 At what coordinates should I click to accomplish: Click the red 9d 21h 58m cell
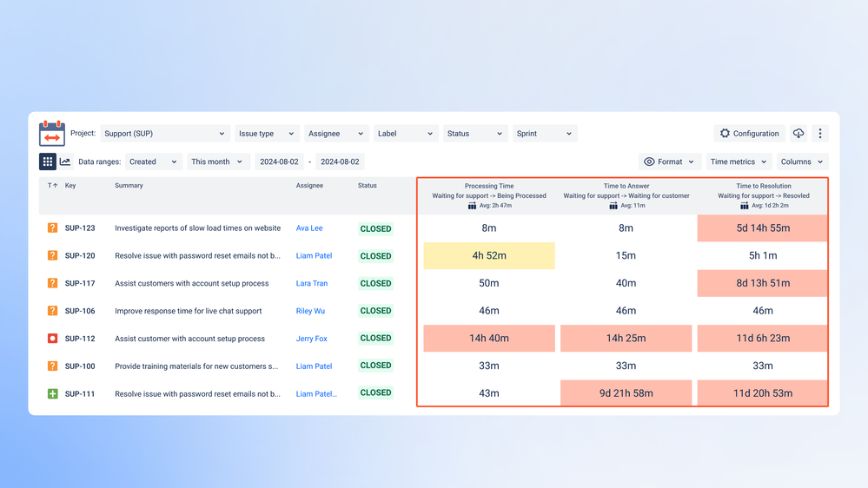626,393
